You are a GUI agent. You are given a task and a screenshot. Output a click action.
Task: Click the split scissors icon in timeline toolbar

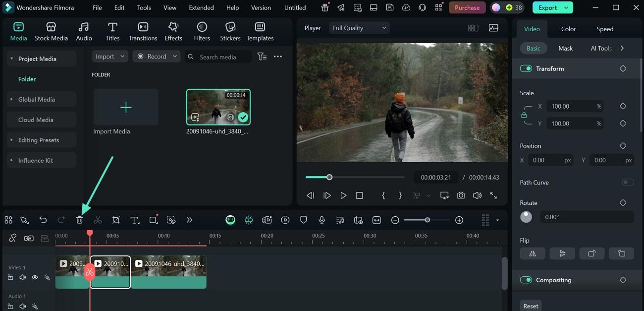pyautogui.click(x=98, y=220)
